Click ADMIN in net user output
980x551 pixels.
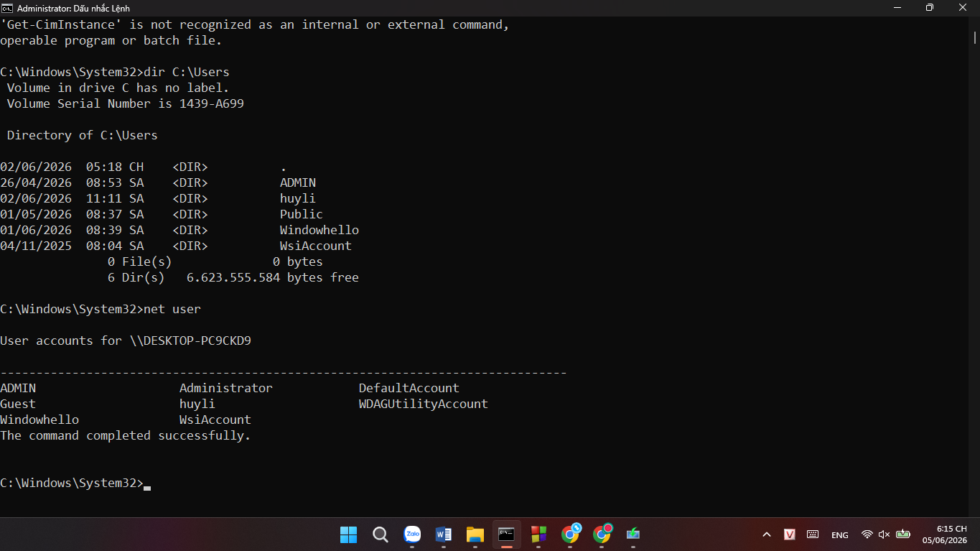[18, 388]
